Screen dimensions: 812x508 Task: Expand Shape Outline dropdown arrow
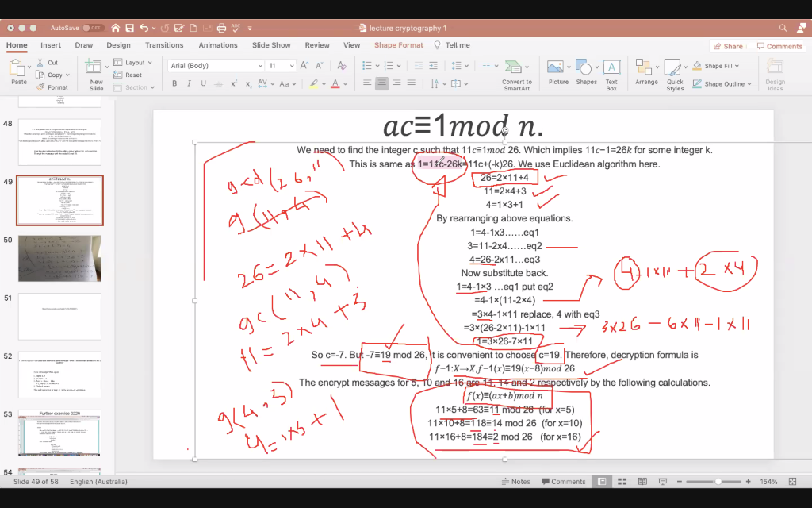pyautogui.click(x=749, y=84)
